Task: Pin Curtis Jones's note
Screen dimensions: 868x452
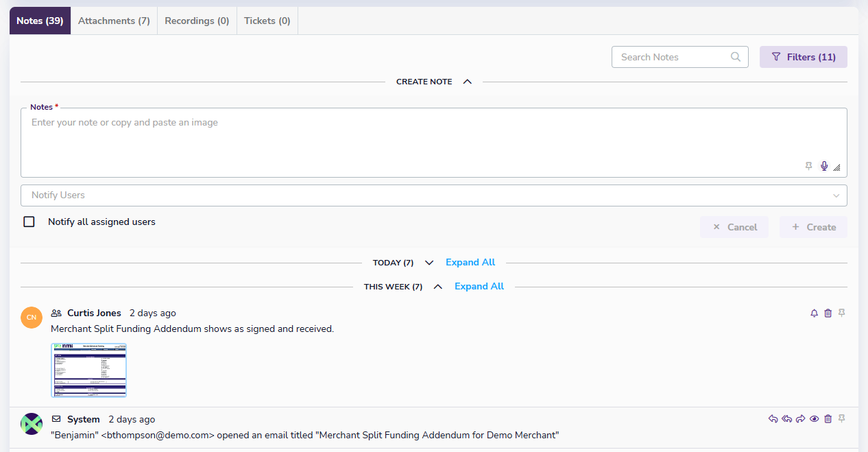Action: coord(842,313)
